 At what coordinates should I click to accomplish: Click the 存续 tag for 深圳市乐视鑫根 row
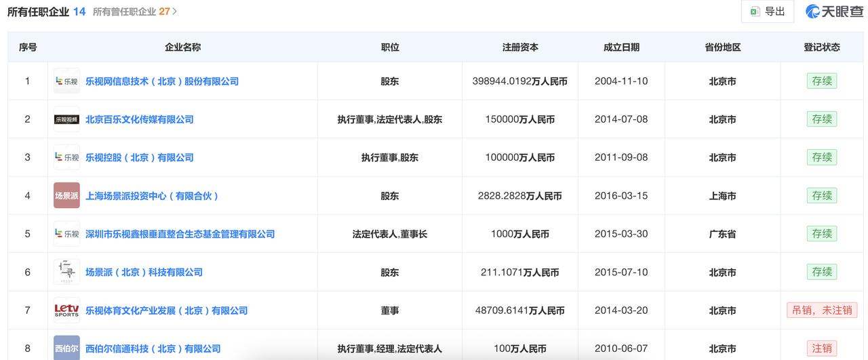tap(822, 233)
